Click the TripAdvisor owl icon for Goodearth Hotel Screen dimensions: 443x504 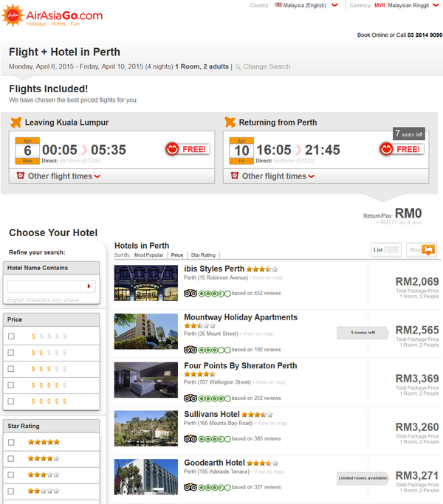coord(190,487)
